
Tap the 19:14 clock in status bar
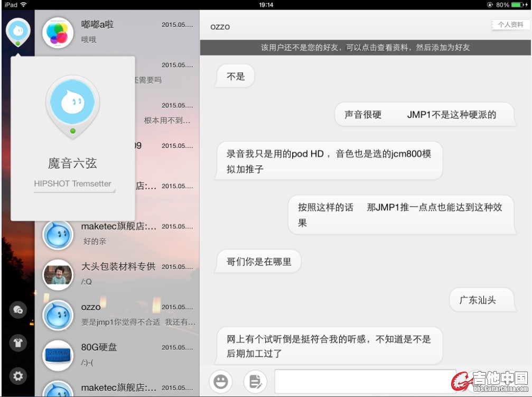266,5
